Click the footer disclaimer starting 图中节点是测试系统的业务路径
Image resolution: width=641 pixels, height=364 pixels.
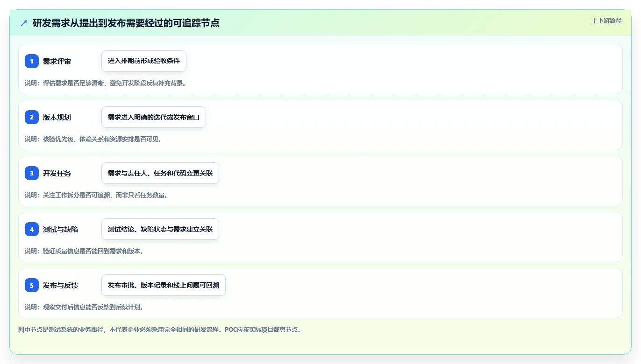[x=160, y=329]
